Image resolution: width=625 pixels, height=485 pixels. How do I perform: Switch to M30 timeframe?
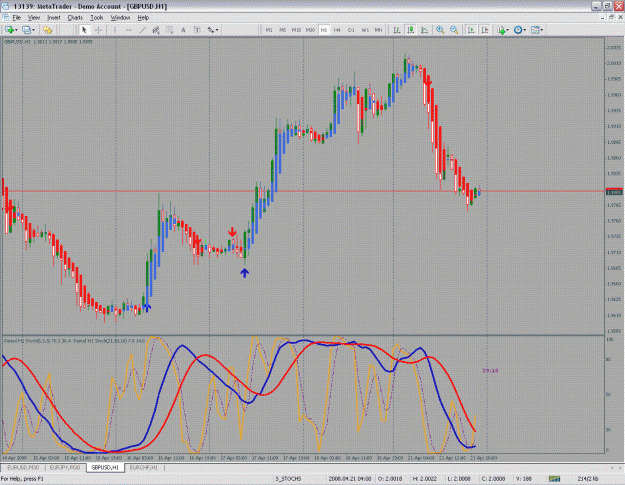[x=310, y=30]
